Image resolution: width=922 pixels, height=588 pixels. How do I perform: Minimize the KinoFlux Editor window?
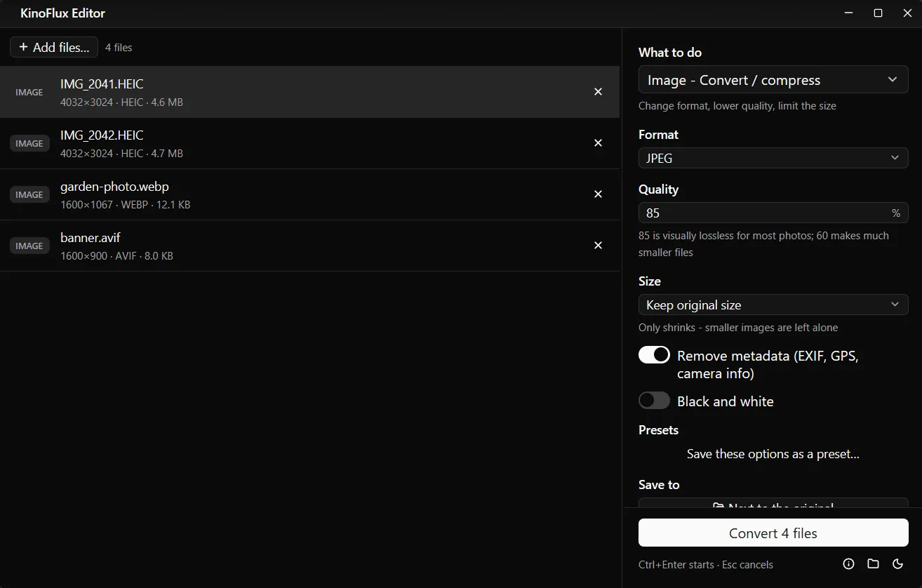click(848, 13)
